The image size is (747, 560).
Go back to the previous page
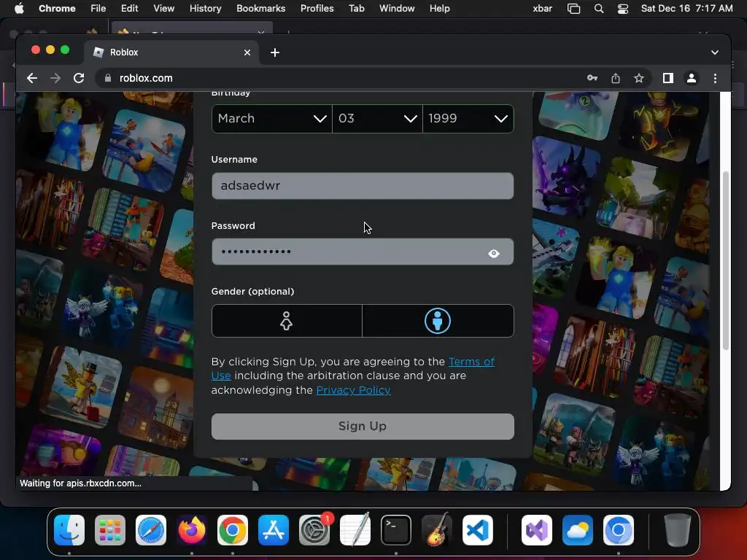pyautogui.click(x=32, y=78)
